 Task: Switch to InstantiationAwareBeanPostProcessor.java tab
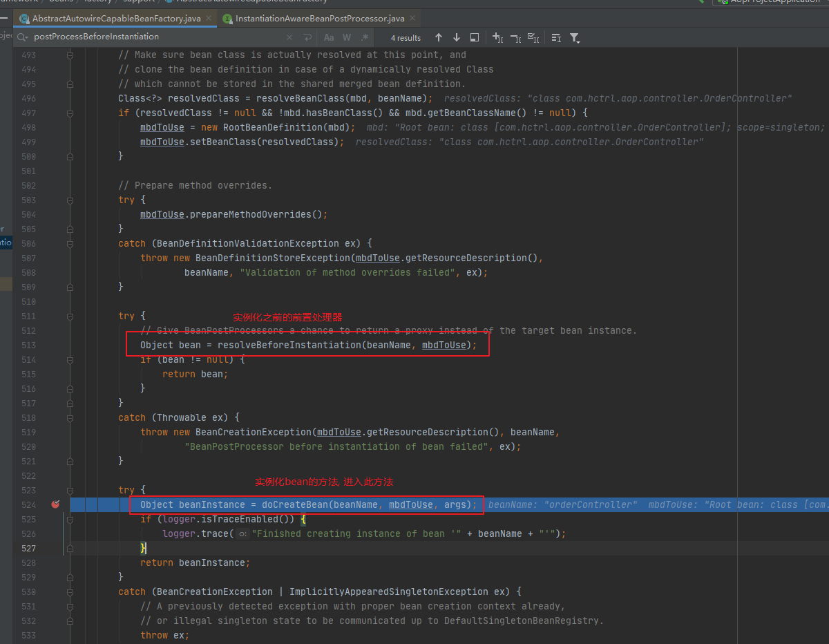[x=320, y=18]
